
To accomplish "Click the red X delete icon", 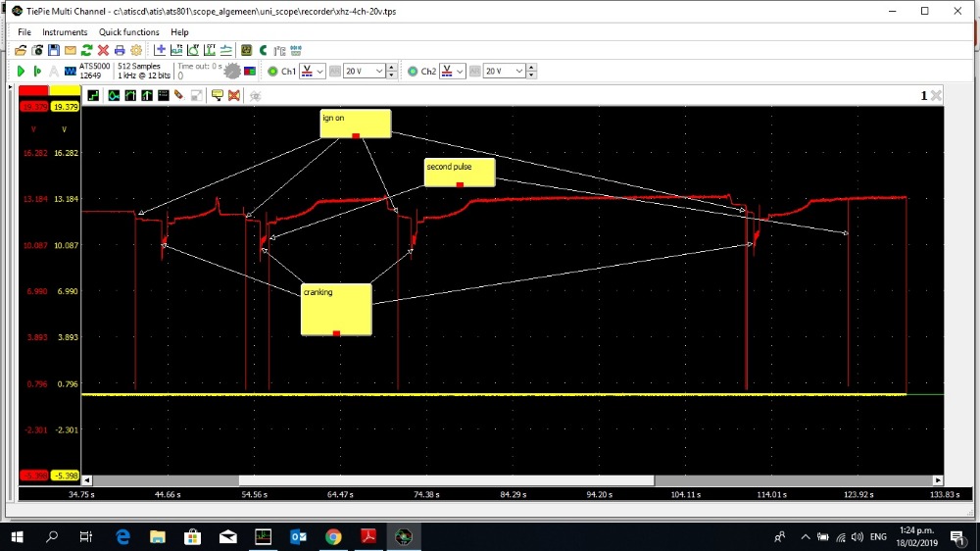I will tap(103, 50).
